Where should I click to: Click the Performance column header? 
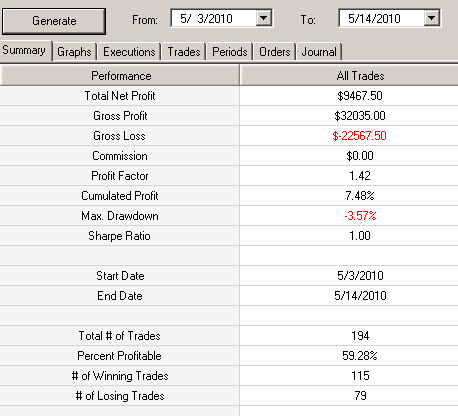point(120,76)
